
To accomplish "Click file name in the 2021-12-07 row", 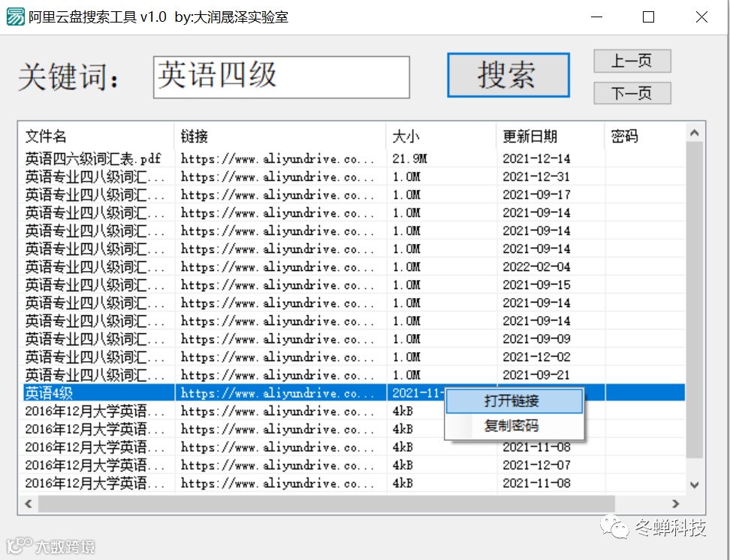I will [x=95, y=465].
